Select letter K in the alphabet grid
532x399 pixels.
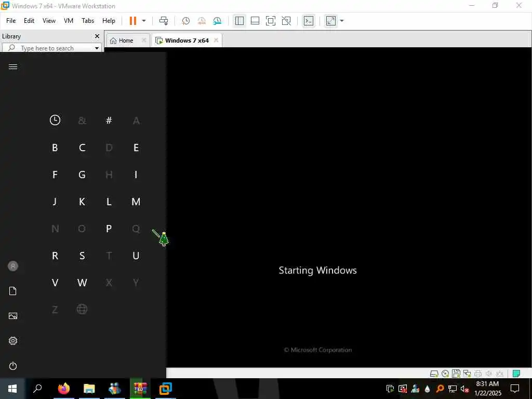pyautogui.click(x=82, y=202)
